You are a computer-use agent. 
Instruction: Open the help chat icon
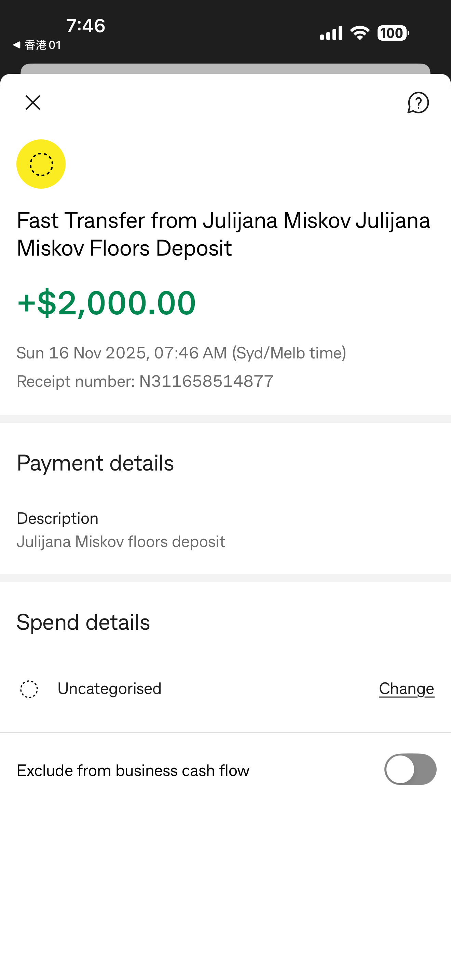click(418, 103)
